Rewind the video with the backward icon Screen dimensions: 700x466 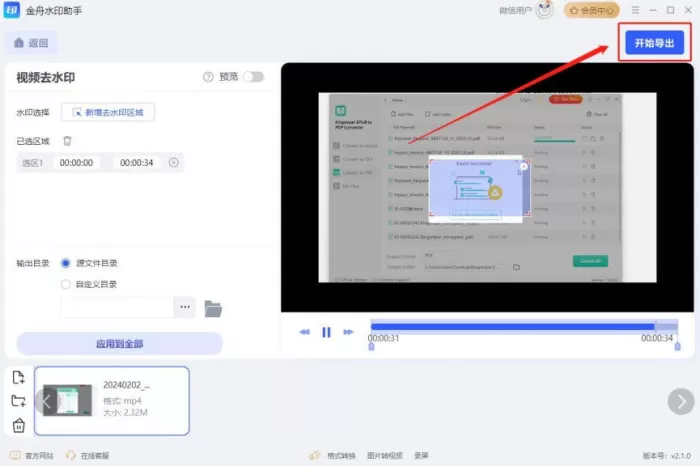(x=304, y=332)
